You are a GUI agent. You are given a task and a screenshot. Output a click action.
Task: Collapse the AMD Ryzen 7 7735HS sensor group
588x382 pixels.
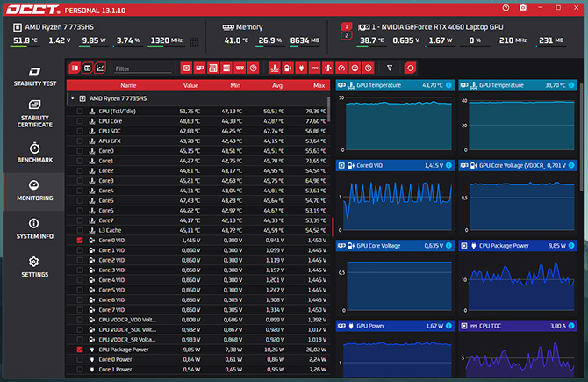click(x=73, y=98)
